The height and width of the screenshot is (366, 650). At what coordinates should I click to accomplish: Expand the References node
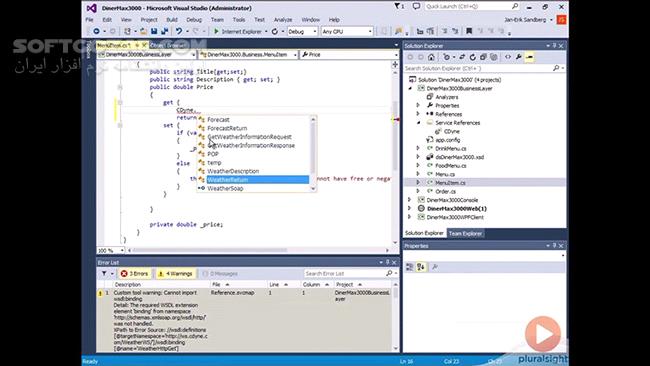pos(418,114)
